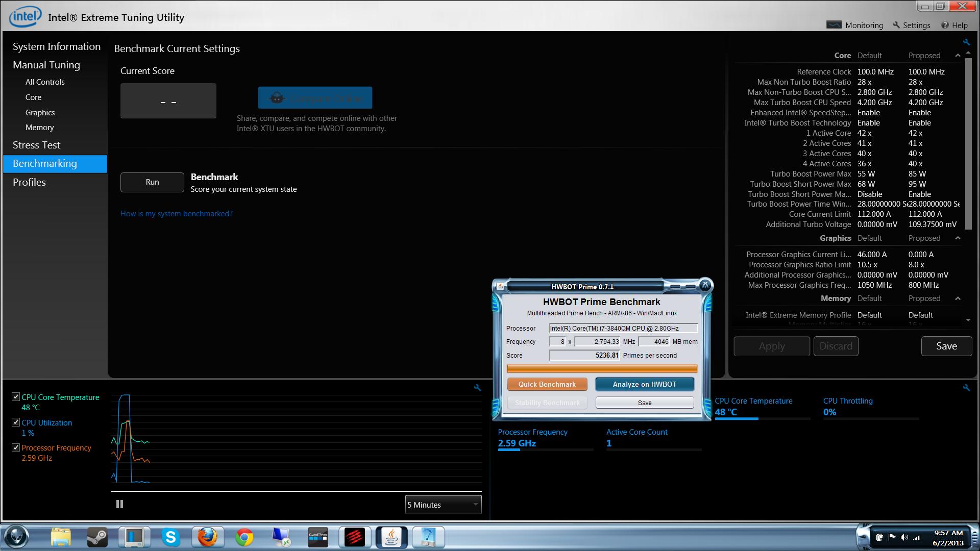Image resolution: width=980 pixels, height=551 pixels.
Task: Click the Java icon in HWBOT title bar
Action: [x=500, y=286]
